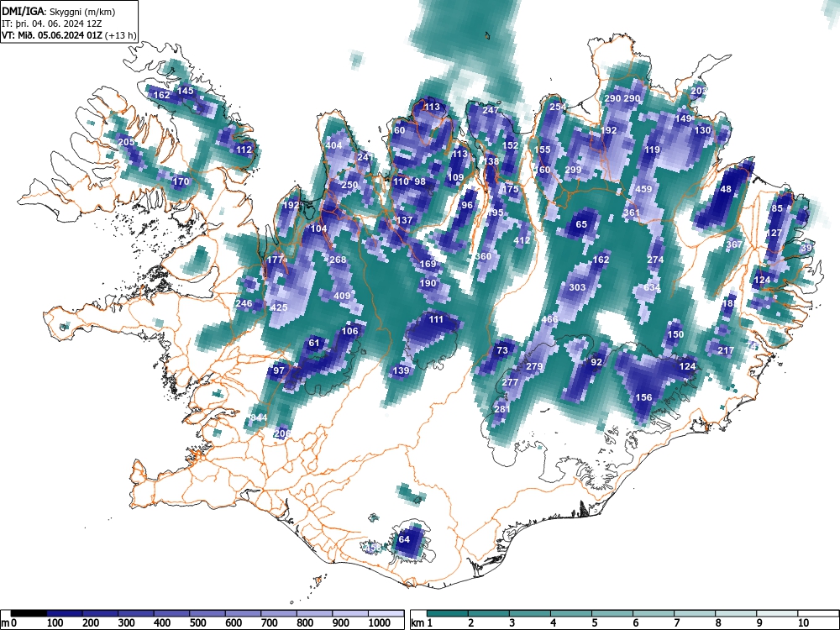Click the '(+13 h)' forecast offset text
840x630 pixels.
point(120,35)
